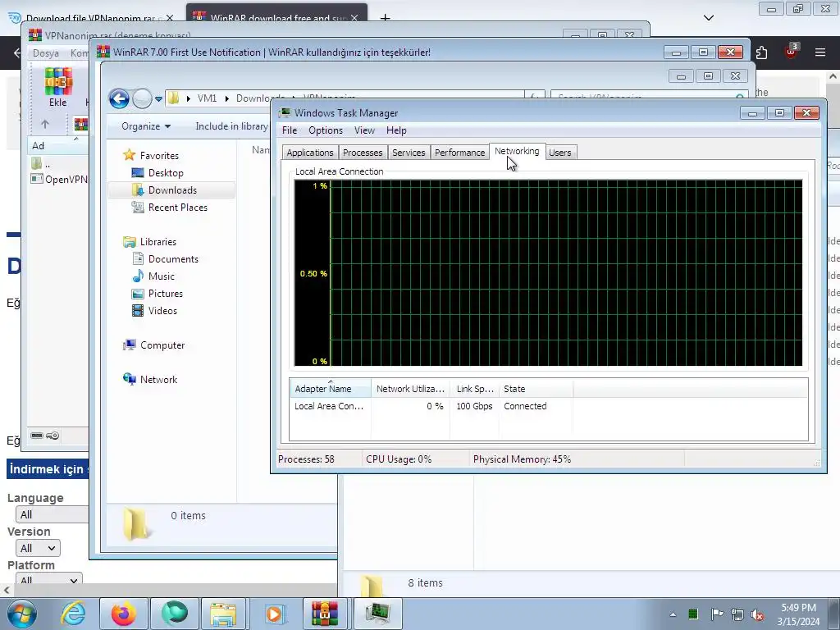
Task: Switch to Applications tab in Task Manager
Action: (309, 153)
